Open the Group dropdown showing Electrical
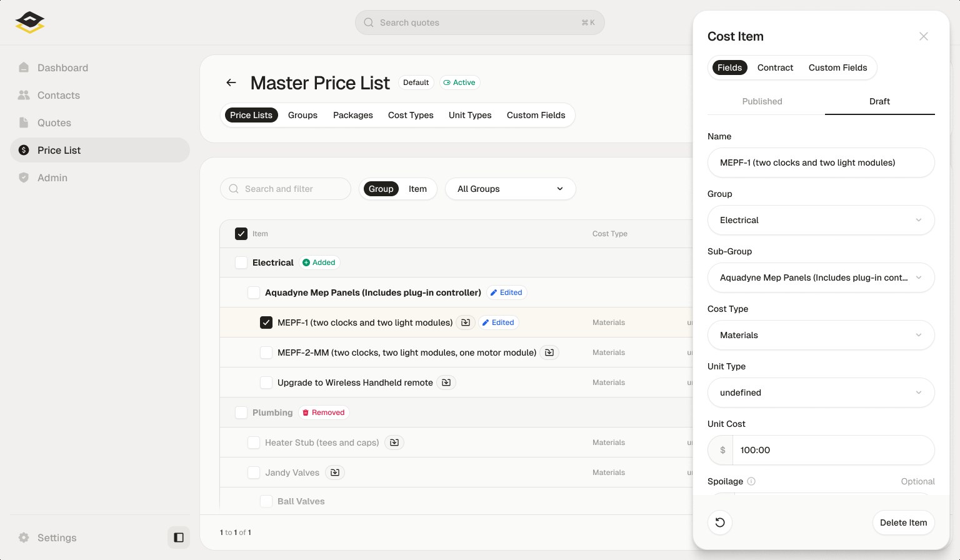The image size is (960, 560). (821, 220)
